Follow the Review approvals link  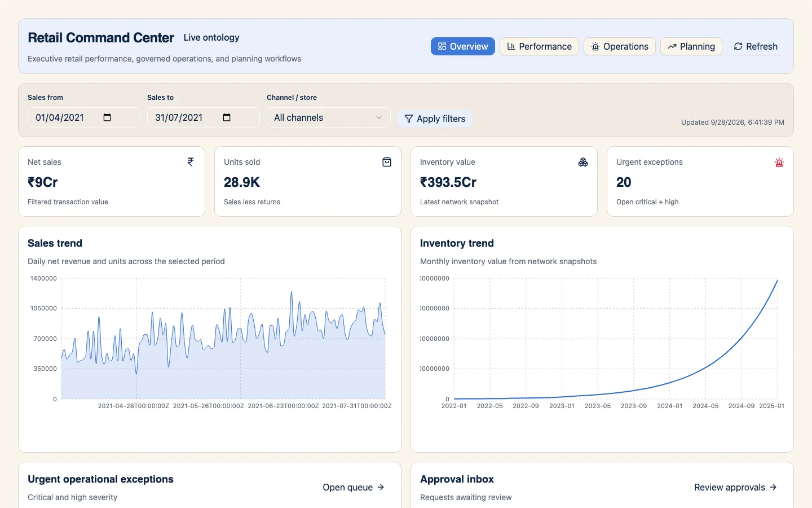click(x=735, y=487)
